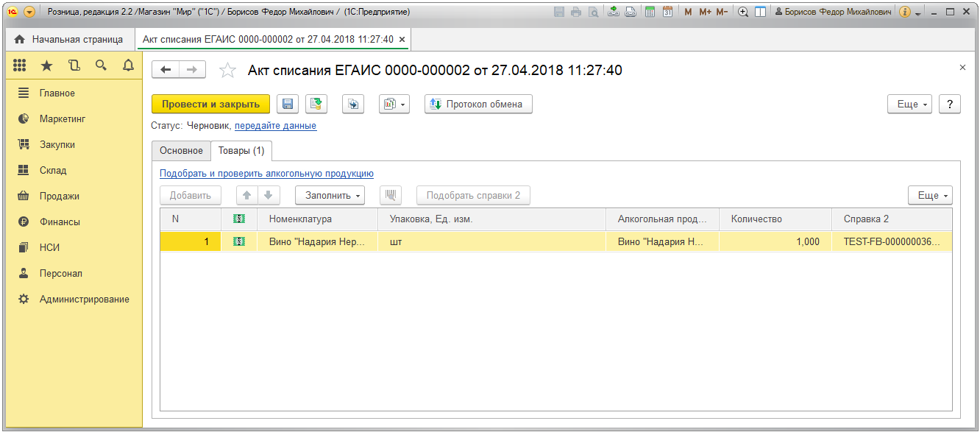Open the reports dropdown icon button
Viewport: 980px width, 432px height.
click(x=394, y=105)
